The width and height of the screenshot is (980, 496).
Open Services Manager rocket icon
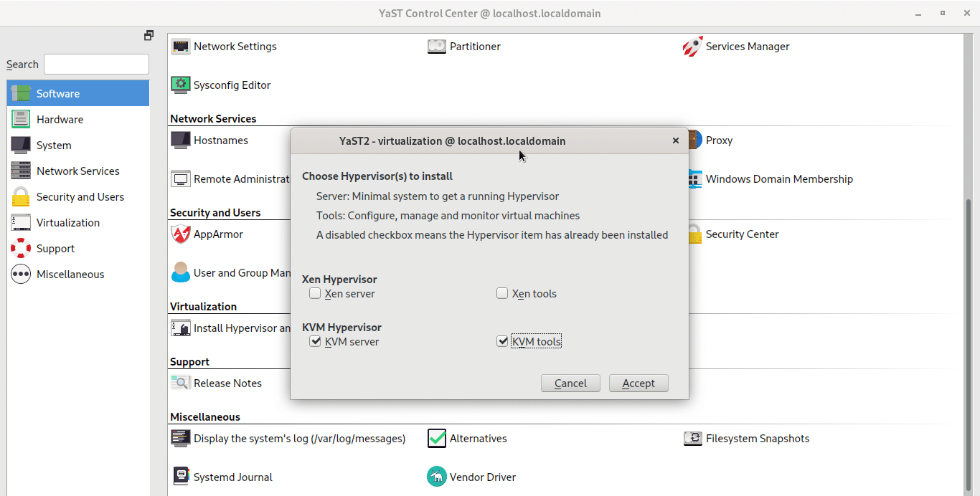click(x=692, y=47)
